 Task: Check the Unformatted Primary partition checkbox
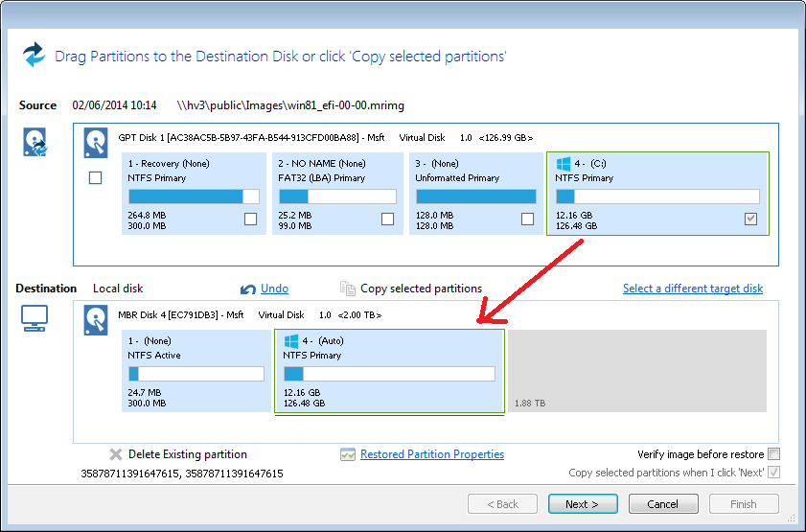coord(527,220)
